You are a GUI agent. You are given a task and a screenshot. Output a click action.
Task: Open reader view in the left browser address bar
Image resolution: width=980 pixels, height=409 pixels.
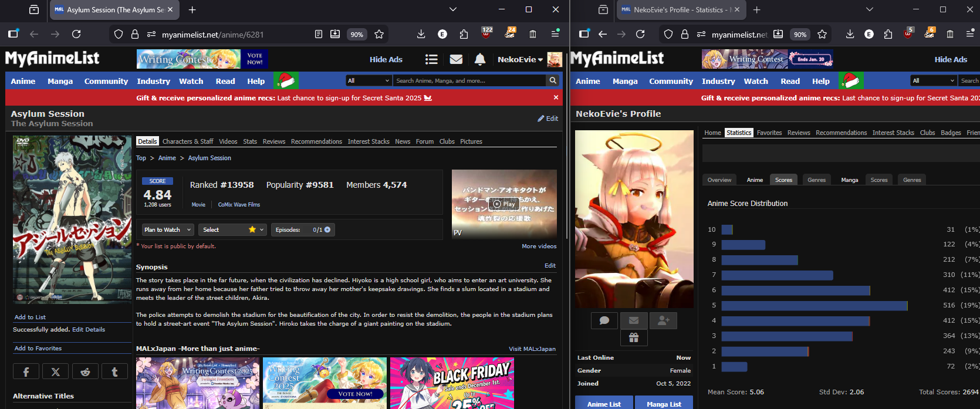[318, 34]
